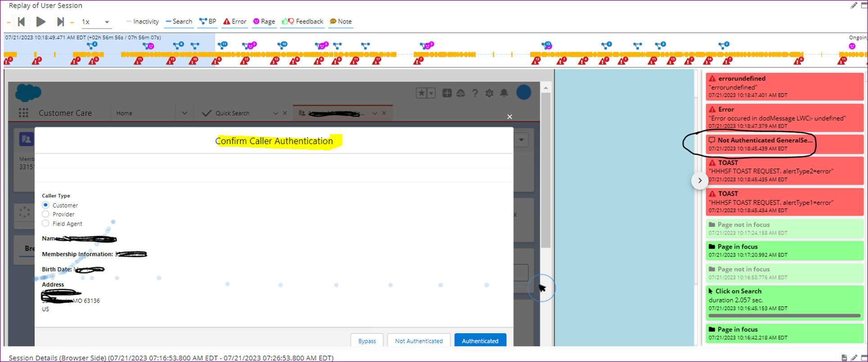The image size is (868, 362).
Task: Expand the event list panel chevron
Action: tap(700, 181)
